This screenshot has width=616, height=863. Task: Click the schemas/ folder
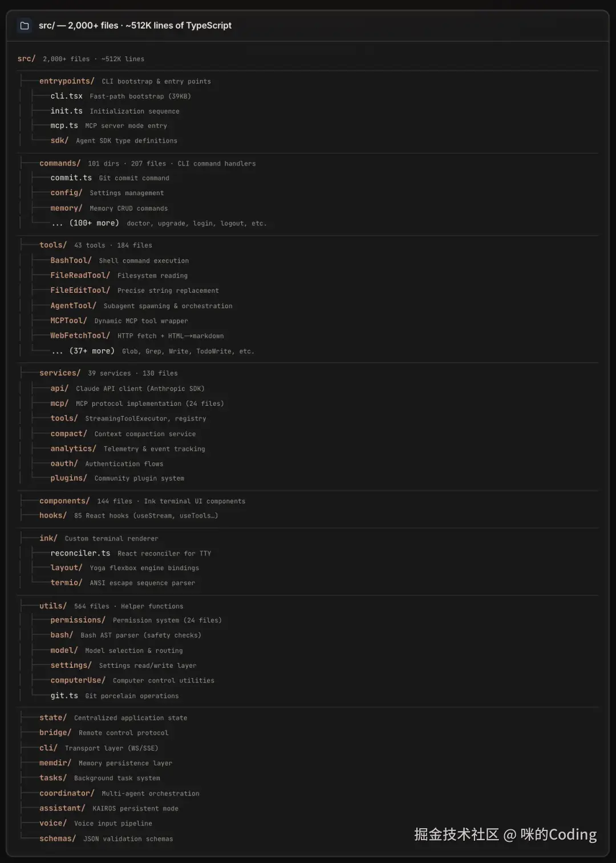pyautogui.click(x=58, y=838)
